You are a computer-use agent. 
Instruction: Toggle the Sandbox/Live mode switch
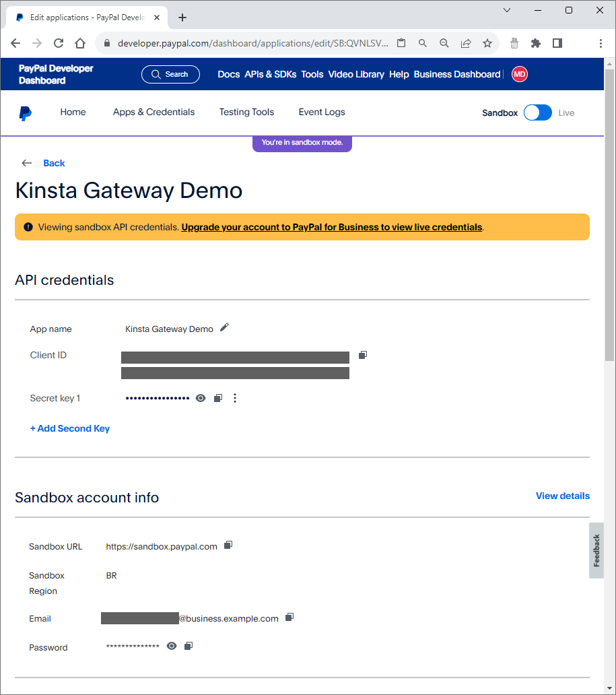point(537,112)
